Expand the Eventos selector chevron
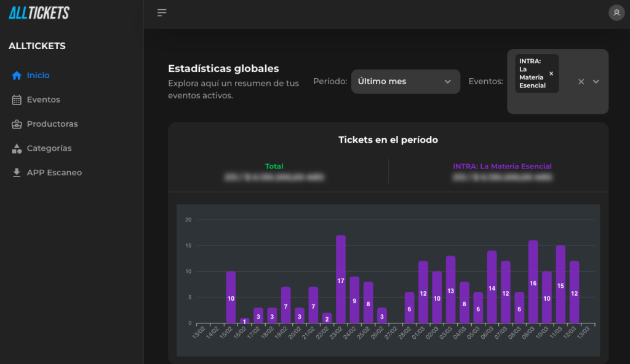 pos(596,82)
